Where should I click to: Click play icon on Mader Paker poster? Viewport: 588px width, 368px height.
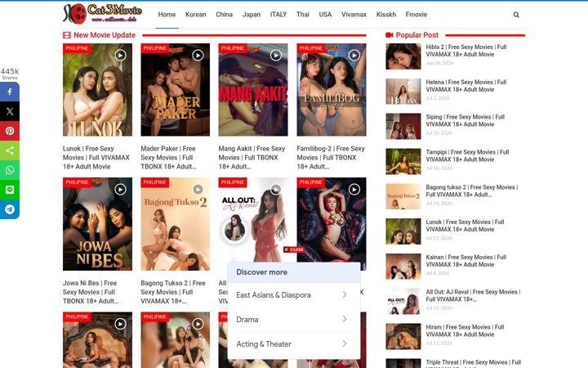click(x=198, y=56)
